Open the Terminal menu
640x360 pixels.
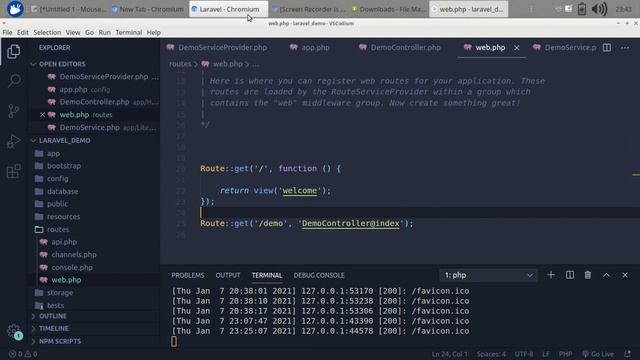[129, 32]
